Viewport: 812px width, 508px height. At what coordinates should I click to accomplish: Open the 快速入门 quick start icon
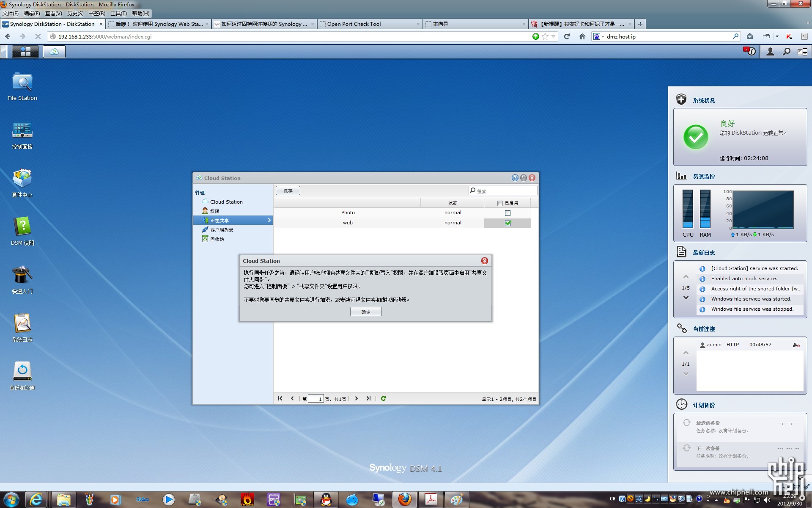[x=22, y=280]
